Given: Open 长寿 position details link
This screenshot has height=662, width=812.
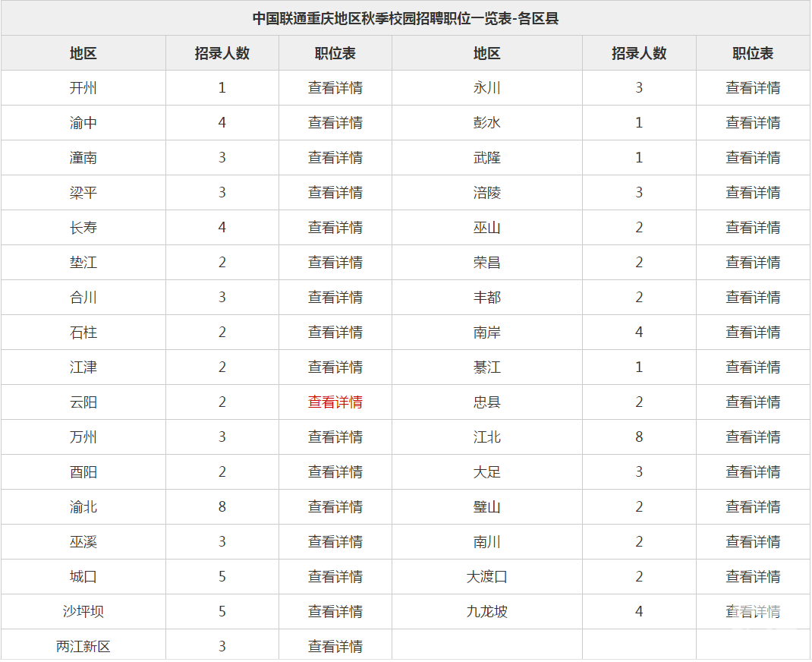Looking at the screenshot, I should pyautogui.click(x=335, y=228).
